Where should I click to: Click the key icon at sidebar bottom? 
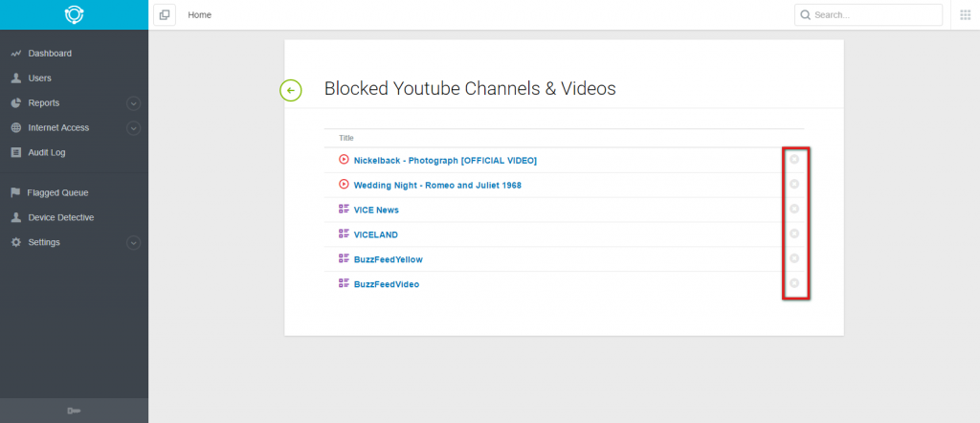click(x=74, y=411)
